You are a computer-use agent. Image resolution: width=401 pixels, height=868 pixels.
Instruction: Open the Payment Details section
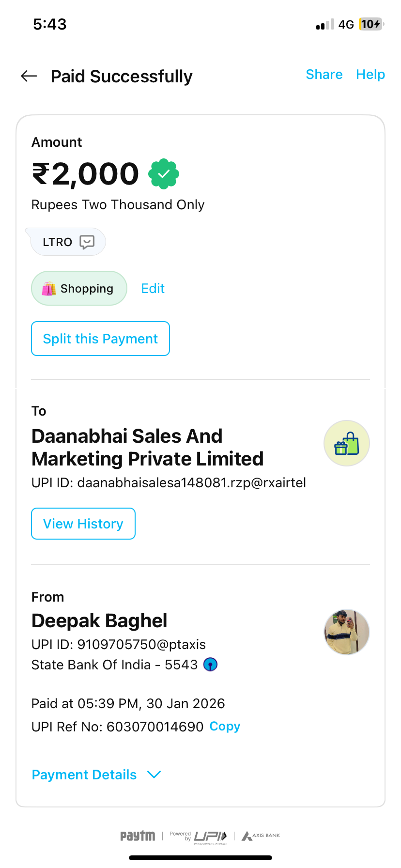tap(84, 775)
